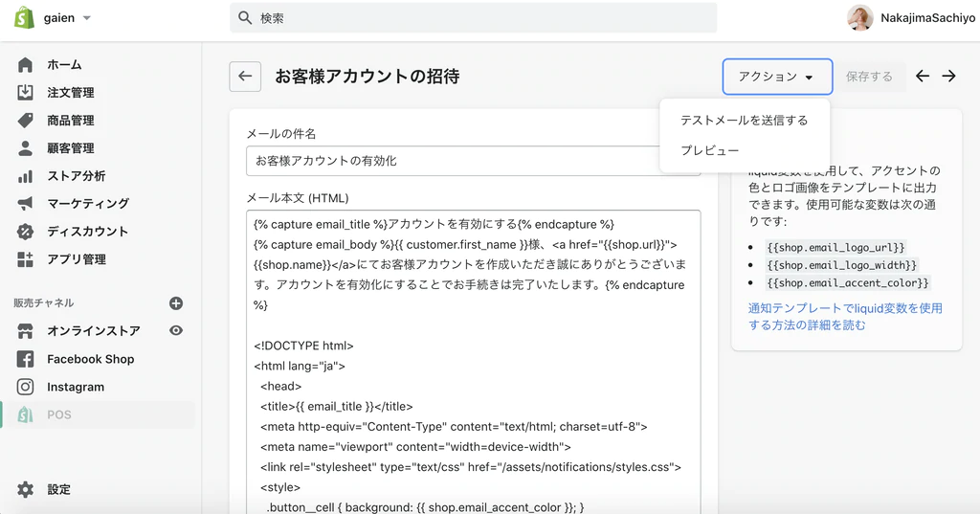This screenshot has height=514, width=980.
Task: Click the plus icon beside 販売チャネル
Action: pyautogui.click(x=176, y=303)
